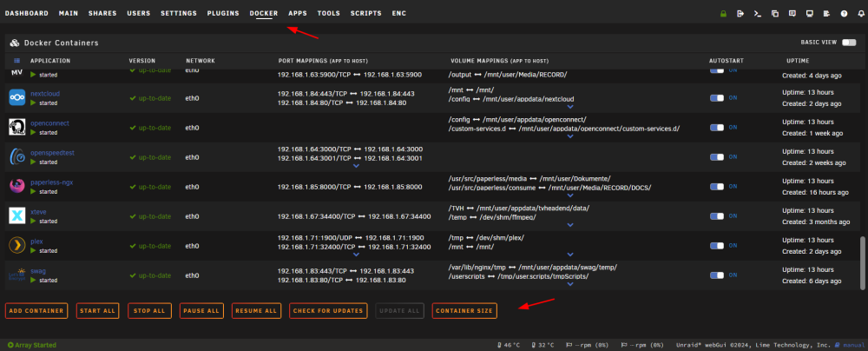
Task: Go to the Shares tab
Action: 103,13
